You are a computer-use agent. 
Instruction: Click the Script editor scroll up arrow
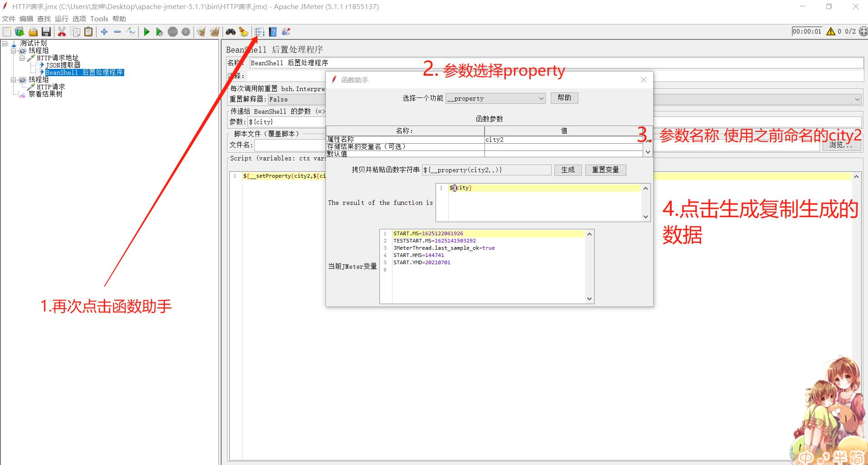856,177
